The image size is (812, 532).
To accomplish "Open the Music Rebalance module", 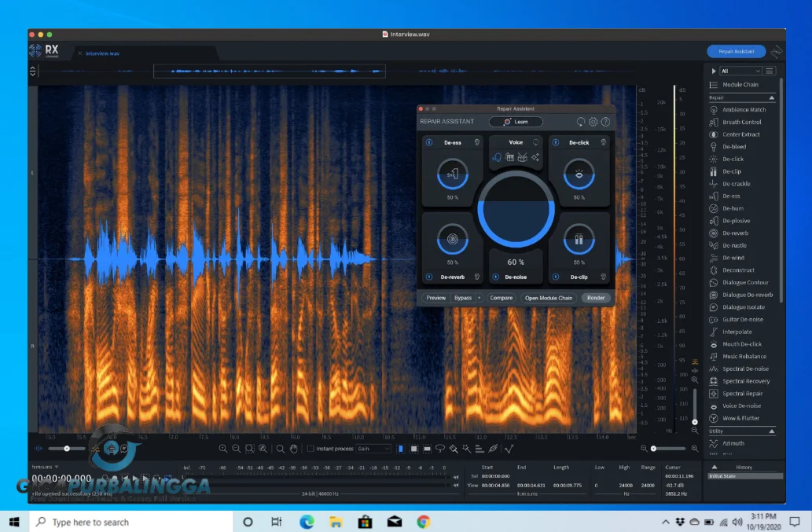I will click(738, 357).
